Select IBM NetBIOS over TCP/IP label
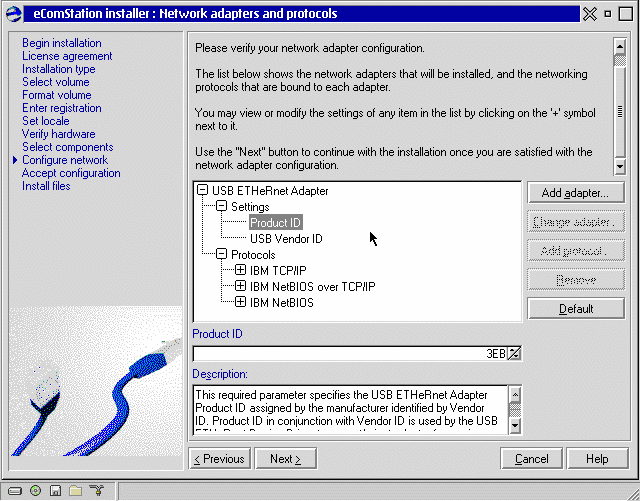Image resolution: width=640 pixels, height=501 pixels. (x=313, y=287)
